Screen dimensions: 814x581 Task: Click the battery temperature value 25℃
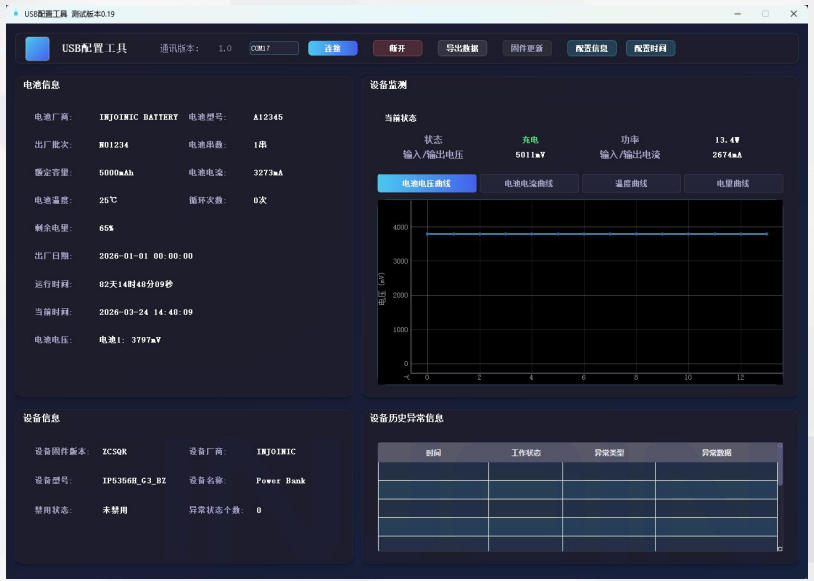(108, 200)
